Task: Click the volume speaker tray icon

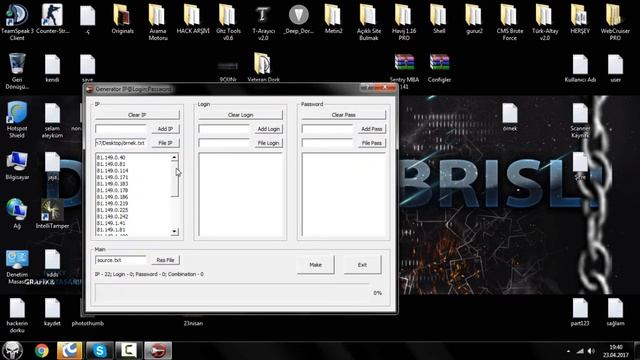Action: click(x=591, y=351)
